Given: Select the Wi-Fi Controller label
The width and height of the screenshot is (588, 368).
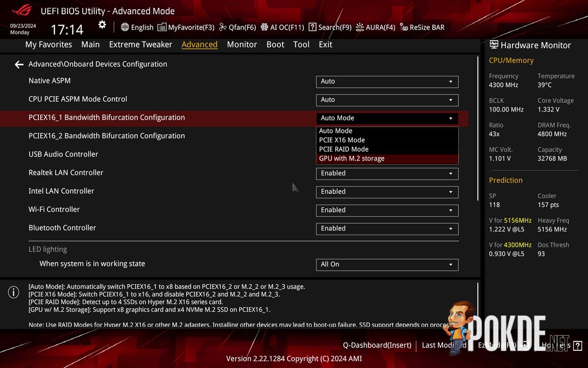Looking at the screenshot, I should pos(54,210).
